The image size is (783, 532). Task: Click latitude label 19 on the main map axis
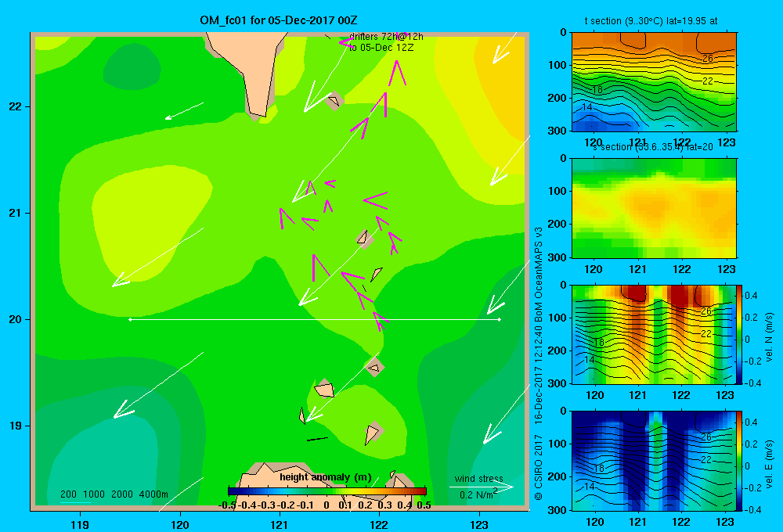(x=16, y=426)
